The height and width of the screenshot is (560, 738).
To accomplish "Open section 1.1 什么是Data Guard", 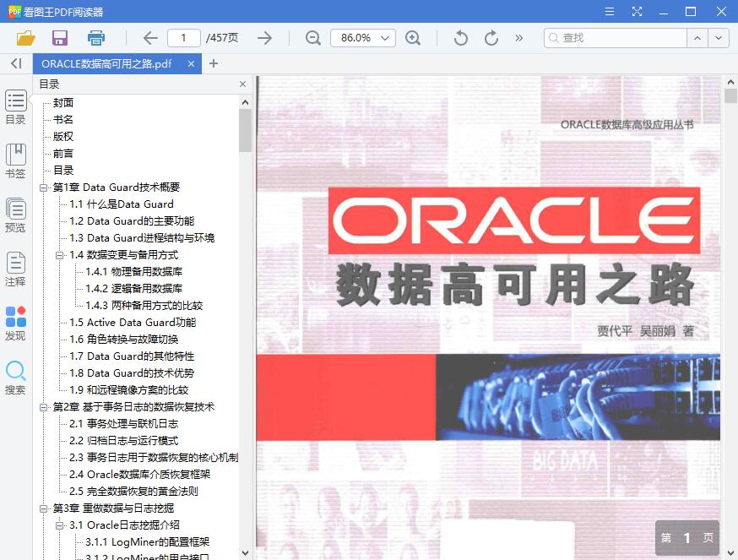I will [x=122, y=204].
